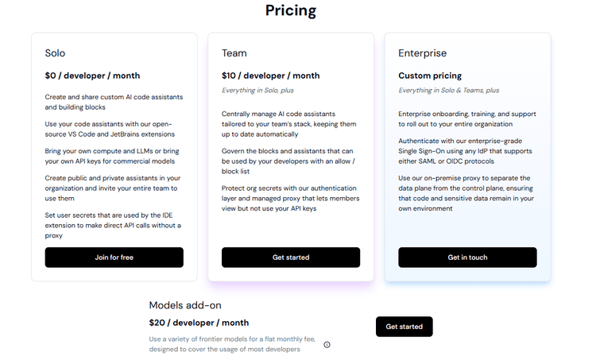Click the Pricing page heading

coord(291,10)
